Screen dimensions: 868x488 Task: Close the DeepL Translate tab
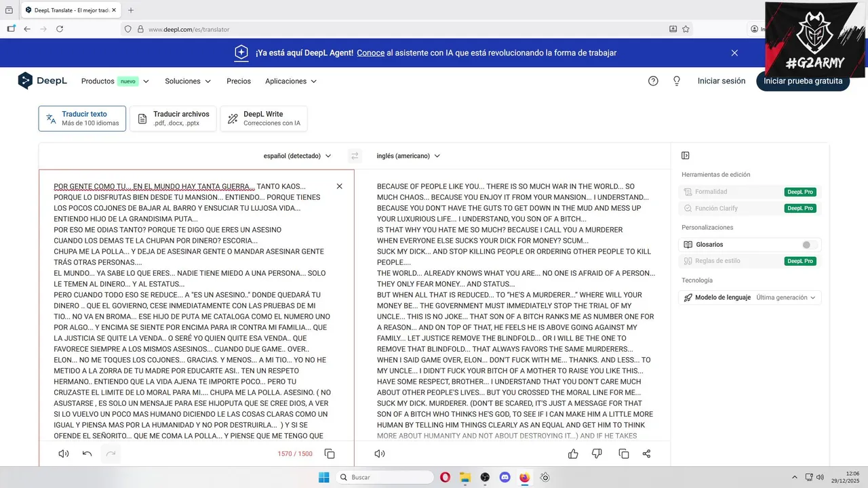(x=114, y=10)
